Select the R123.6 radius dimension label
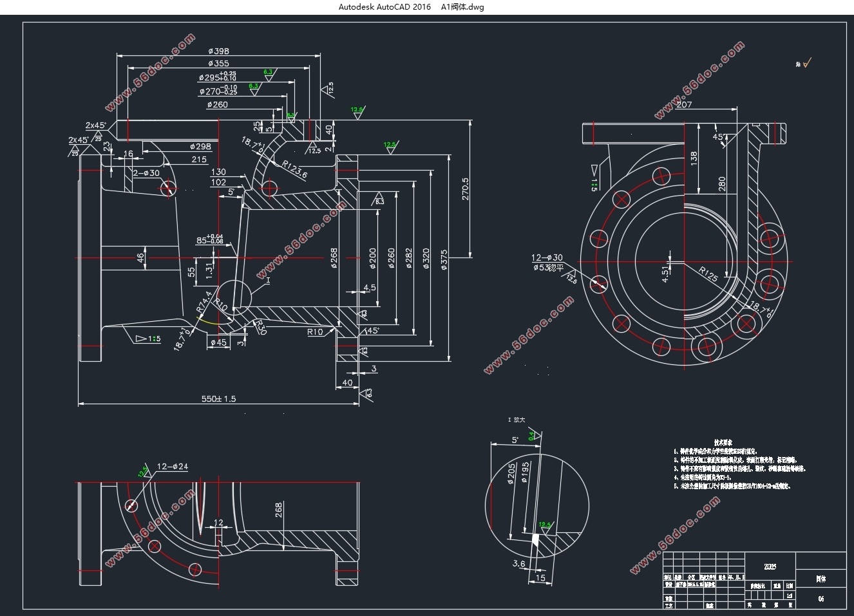 click(x=295, y=169)
